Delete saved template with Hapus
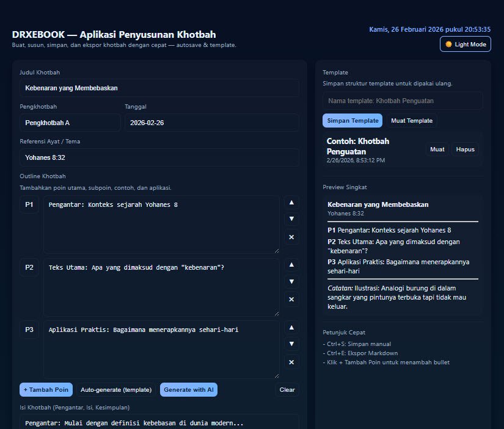Viewport: 504px width, 429px height. (465, 150)
